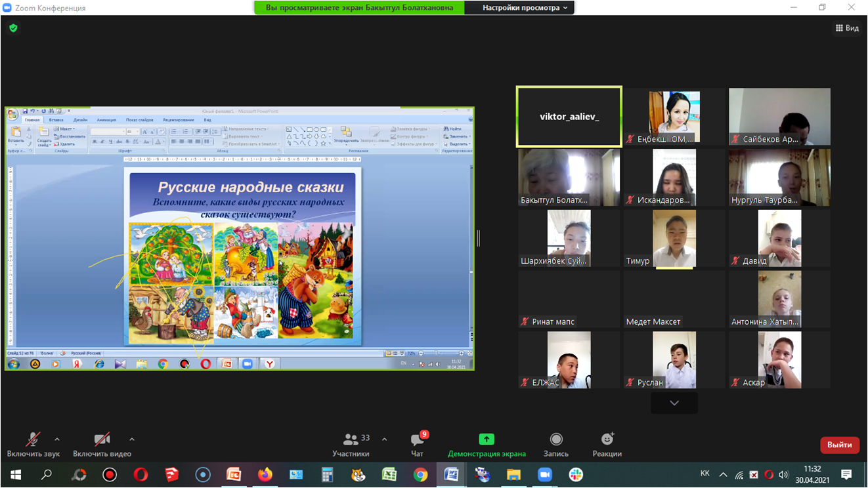Screen dimensions: 868x488
Task: Open the Реакции reactions icon
Action: point(607,439)
